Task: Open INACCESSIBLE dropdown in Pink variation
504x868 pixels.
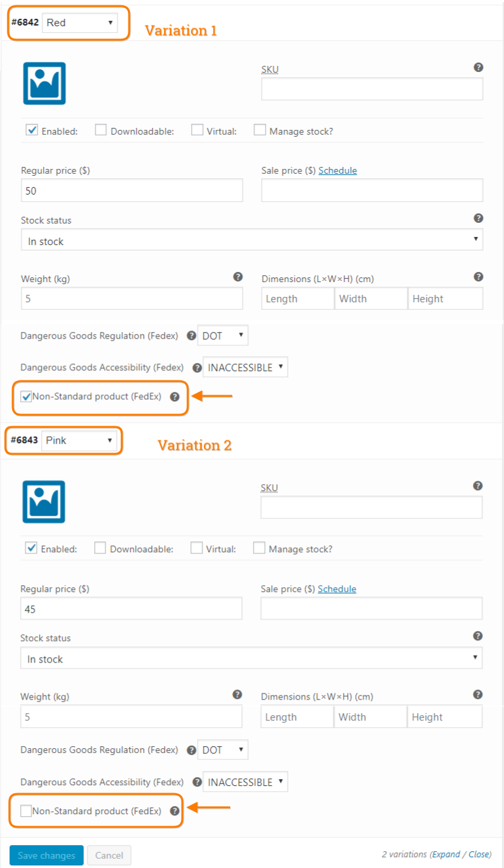Action: [246, 782]
